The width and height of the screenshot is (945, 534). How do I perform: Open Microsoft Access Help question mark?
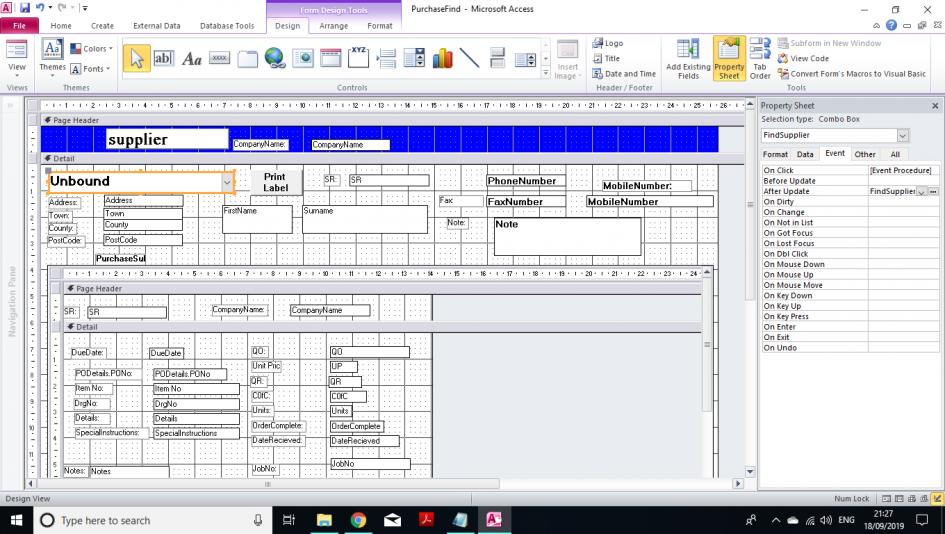pos(891,25)
